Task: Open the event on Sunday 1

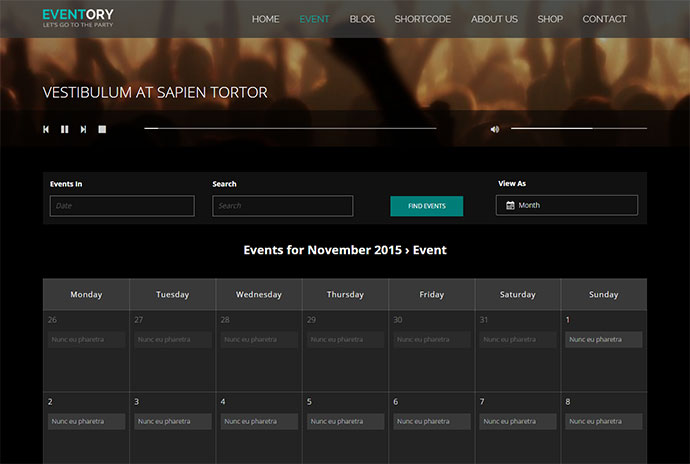Action: pyautogui.click(x=604, y=339)
